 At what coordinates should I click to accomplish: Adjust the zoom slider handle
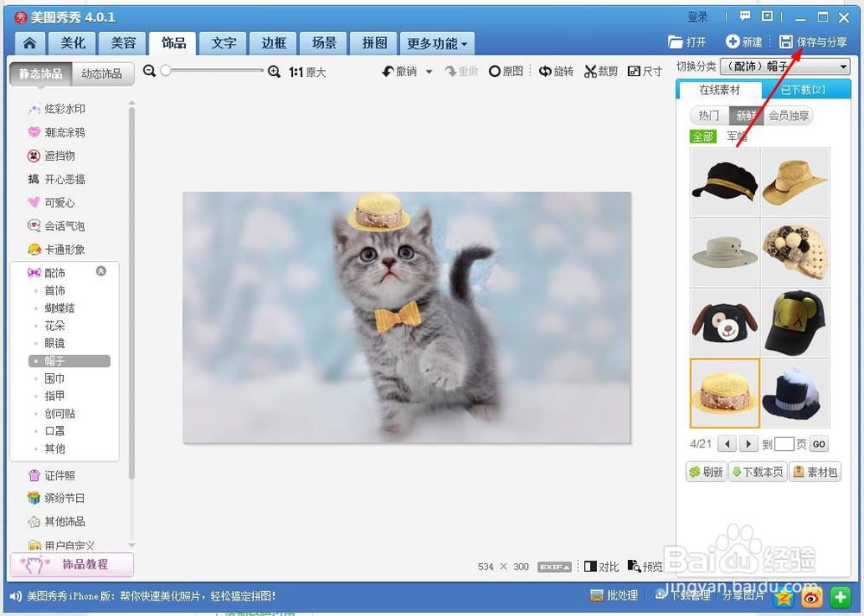pos(165,71)
